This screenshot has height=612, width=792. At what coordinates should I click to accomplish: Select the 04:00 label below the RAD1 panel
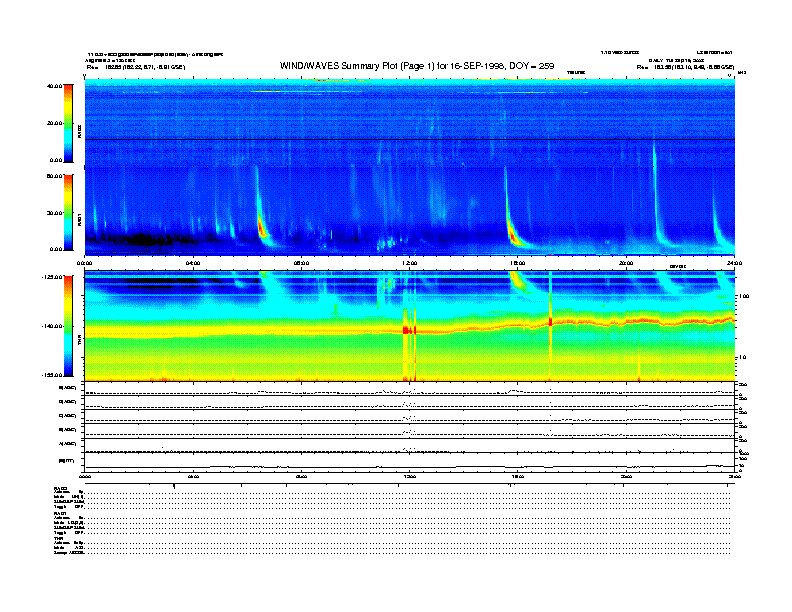click(x=193, y=262)
